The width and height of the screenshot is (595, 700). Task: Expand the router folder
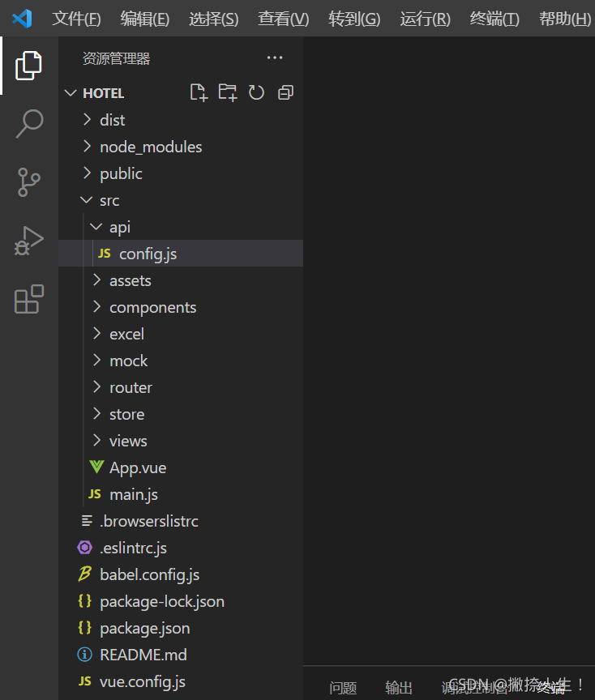pos(96,387)
